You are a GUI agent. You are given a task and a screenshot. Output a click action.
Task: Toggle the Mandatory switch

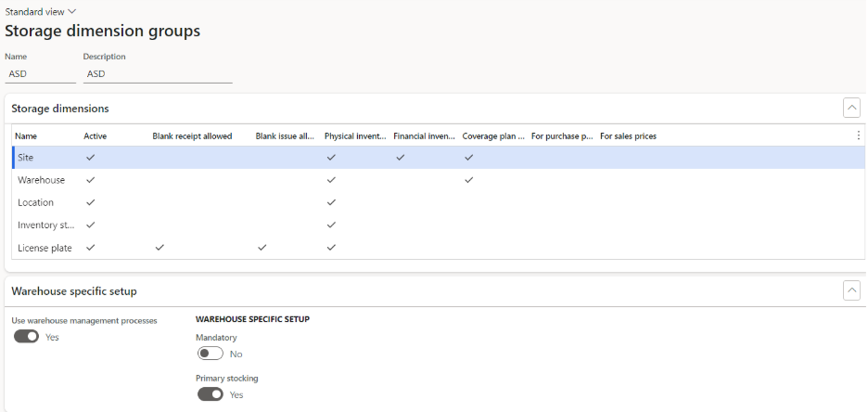pyautogui.click(x=211, y=354)
